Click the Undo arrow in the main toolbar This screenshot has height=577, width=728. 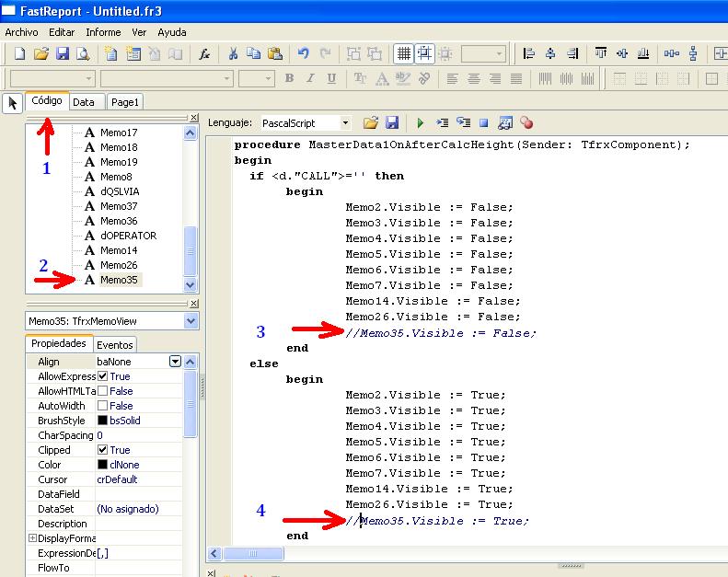pyautogui.click(x=303, y=54)
